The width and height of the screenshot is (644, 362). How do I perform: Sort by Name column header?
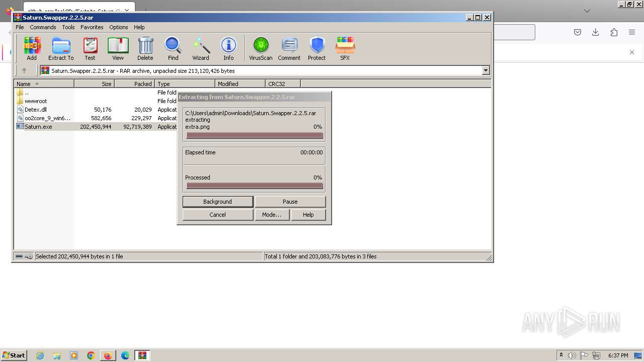click(x=44, y=84)
